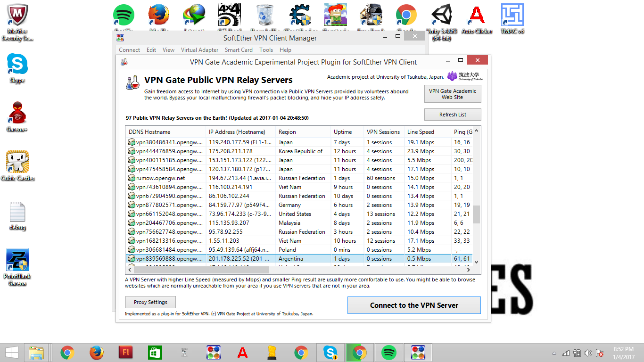Sort by the VPN Sessions column header
644x362 pixels.
tap(384, 132)
